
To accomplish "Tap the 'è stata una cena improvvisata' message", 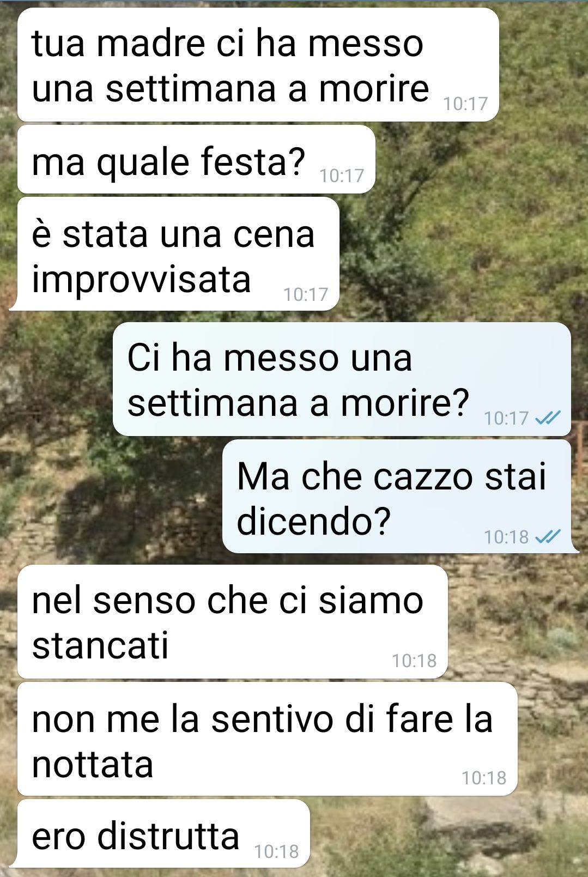I will click(x=178, y=253).
